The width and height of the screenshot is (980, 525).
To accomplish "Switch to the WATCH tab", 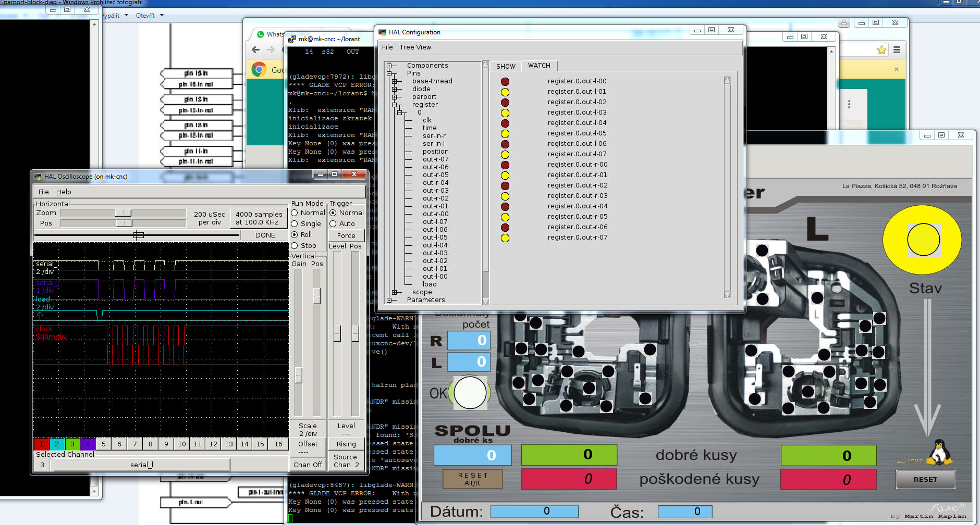I will tap(538, 66).
